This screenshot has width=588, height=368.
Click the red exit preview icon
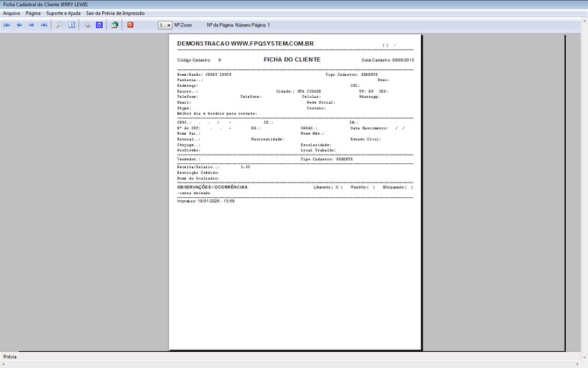131,25
